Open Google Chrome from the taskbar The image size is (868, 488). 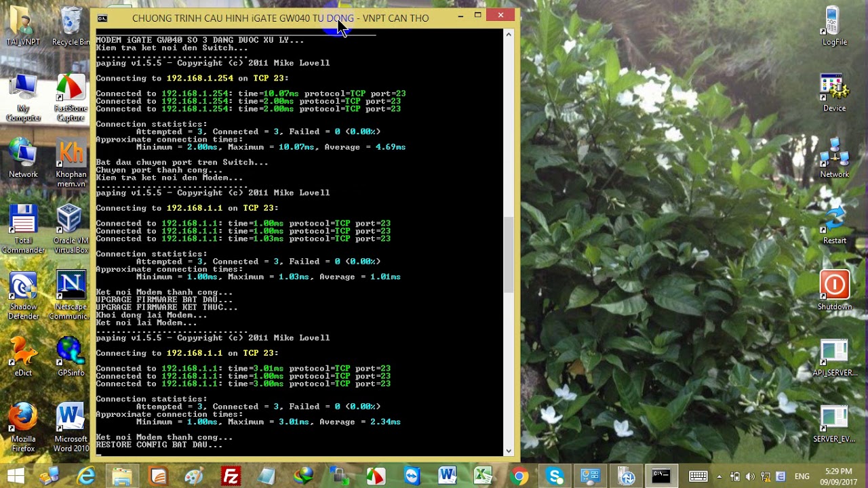tap(519, 476)
